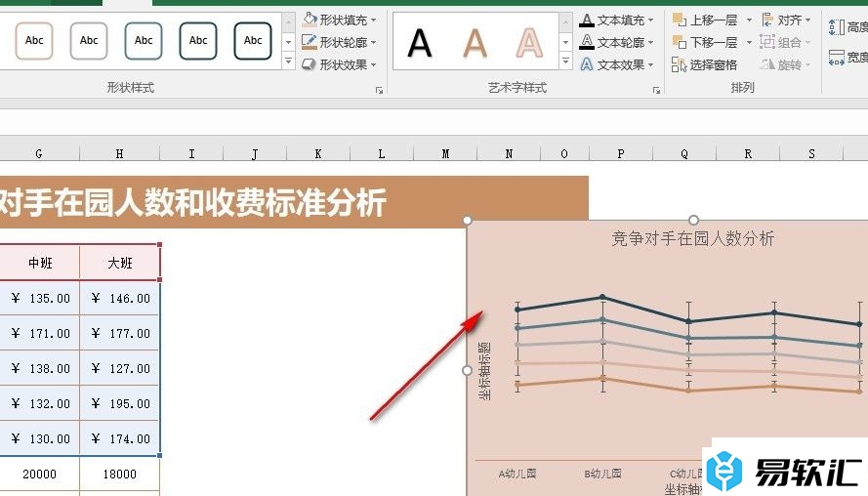Select column P header
Image resolution: width=868 pixels, height=496 pixels.
point(621,154)
